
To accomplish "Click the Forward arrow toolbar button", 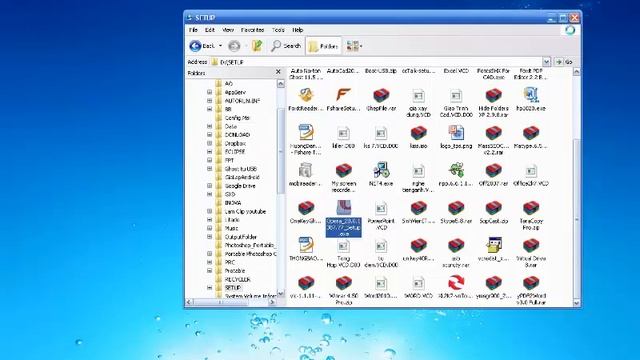I will [234, 46].
